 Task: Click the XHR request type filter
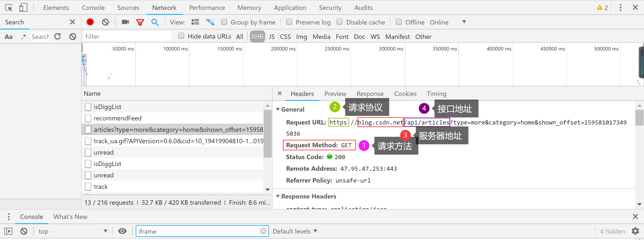click(x=257, y=37)
